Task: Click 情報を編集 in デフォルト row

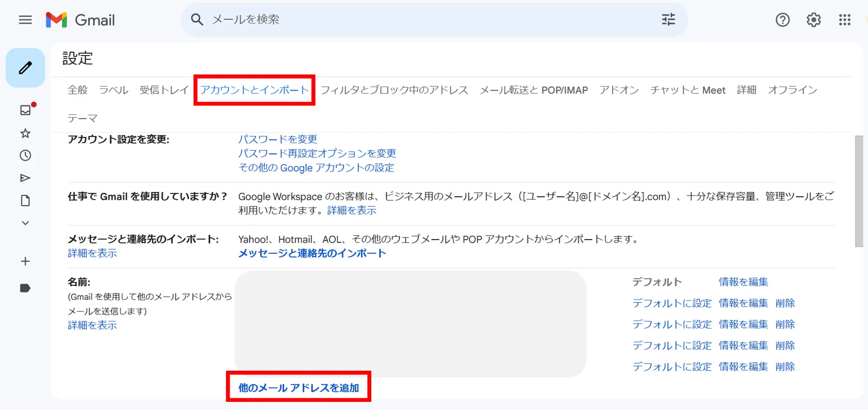Action: 743,282
